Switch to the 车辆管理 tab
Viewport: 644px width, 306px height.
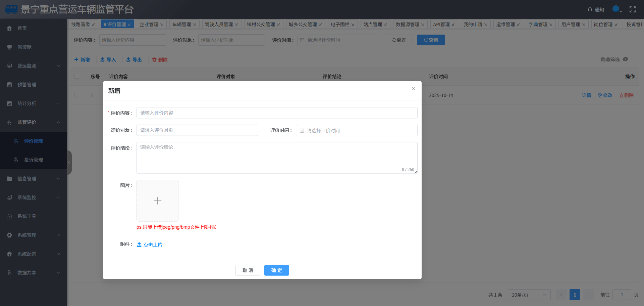click(x=181, y=25)
